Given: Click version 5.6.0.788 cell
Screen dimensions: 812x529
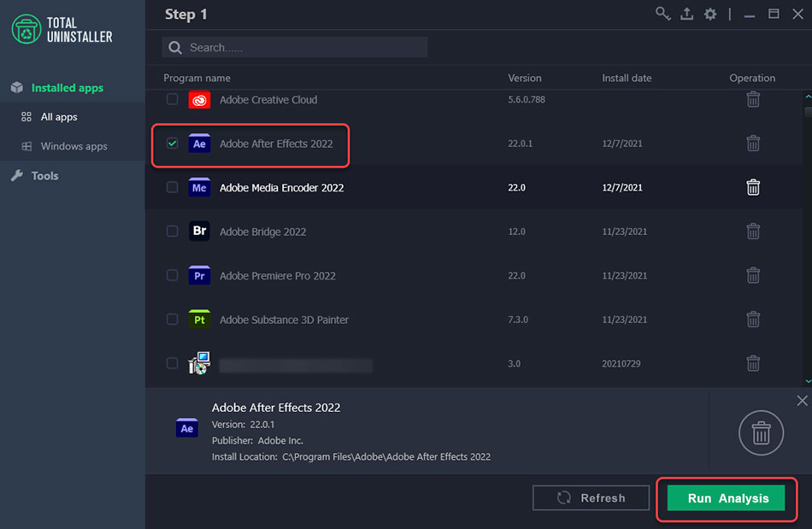Looking at the screenshot, I should [x=527, y=99].
